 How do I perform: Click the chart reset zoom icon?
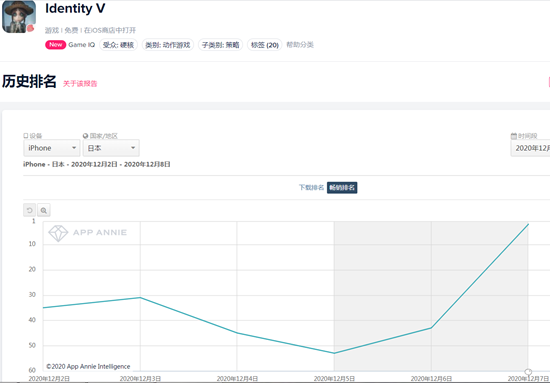click(x=29, y=210)
